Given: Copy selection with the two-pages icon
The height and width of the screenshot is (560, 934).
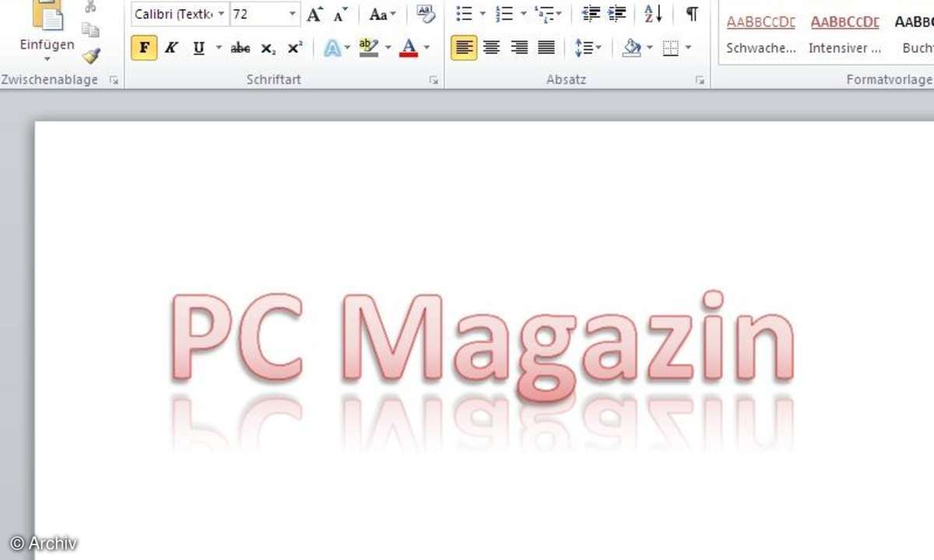Looking at the screenshot, I should (x=91, y=30).
